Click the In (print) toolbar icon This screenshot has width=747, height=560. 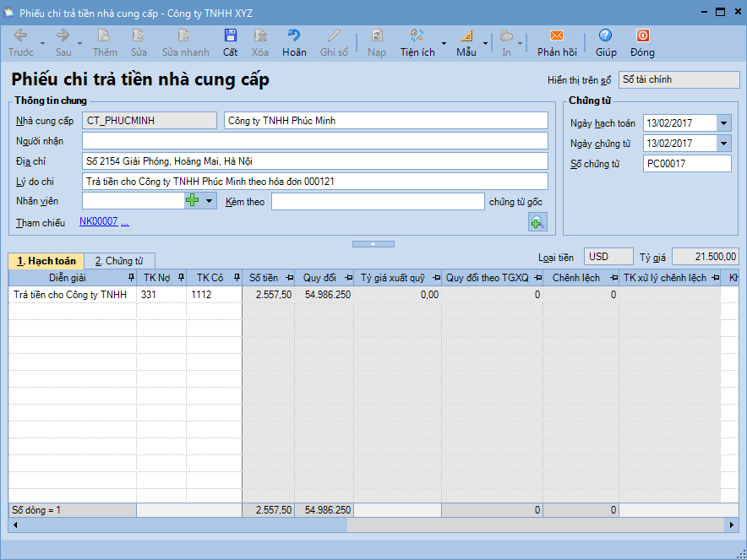[x=506, y=42]
